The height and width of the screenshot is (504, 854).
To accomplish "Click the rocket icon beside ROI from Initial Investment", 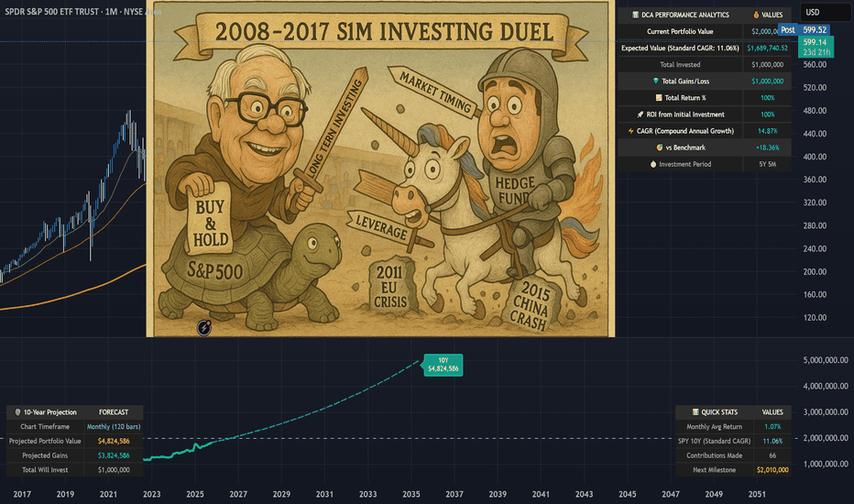I will click(x=640, y=115).
